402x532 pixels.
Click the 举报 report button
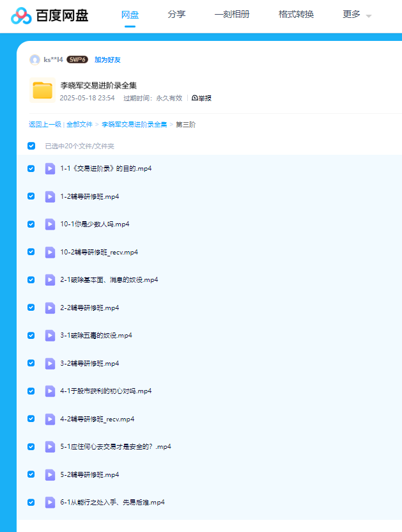(201, 98)
